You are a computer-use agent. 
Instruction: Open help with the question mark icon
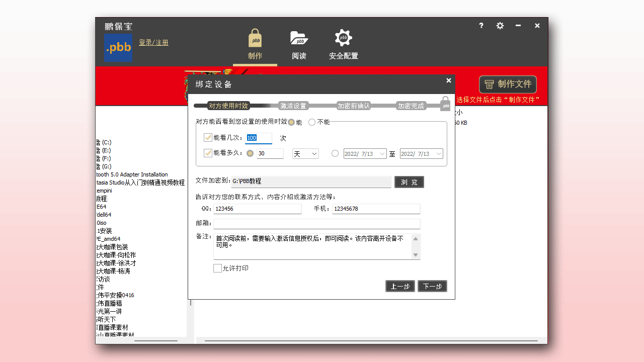pos(481,25)
